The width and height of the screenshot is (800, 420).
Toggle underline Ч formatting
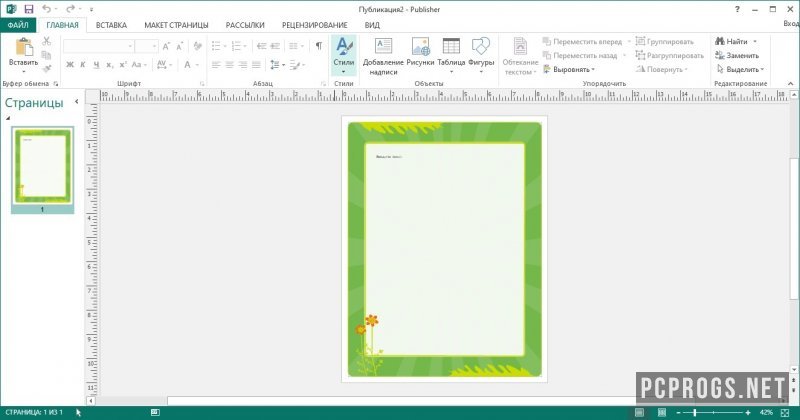[x=96, y=65]
